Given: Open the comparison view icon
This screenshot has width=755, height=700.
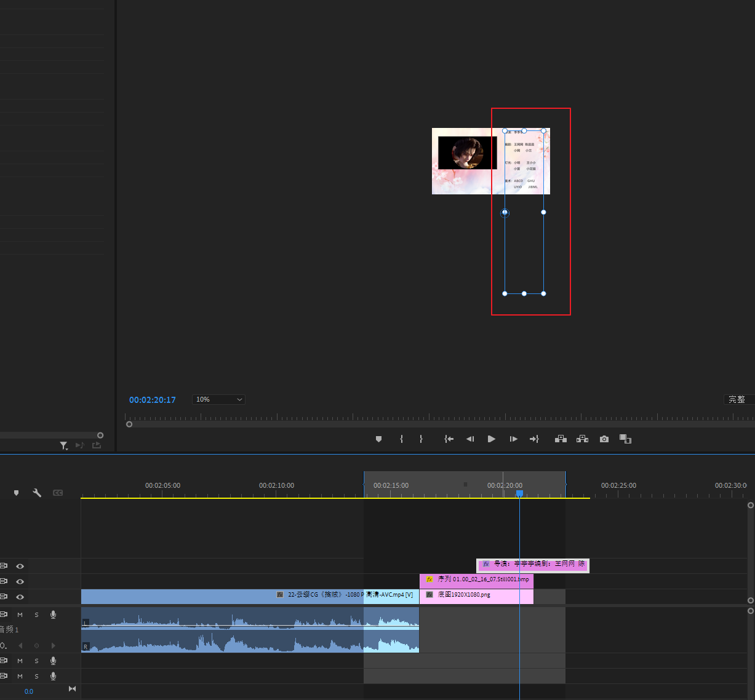Looking at the screenshot, I should [625, 439].
